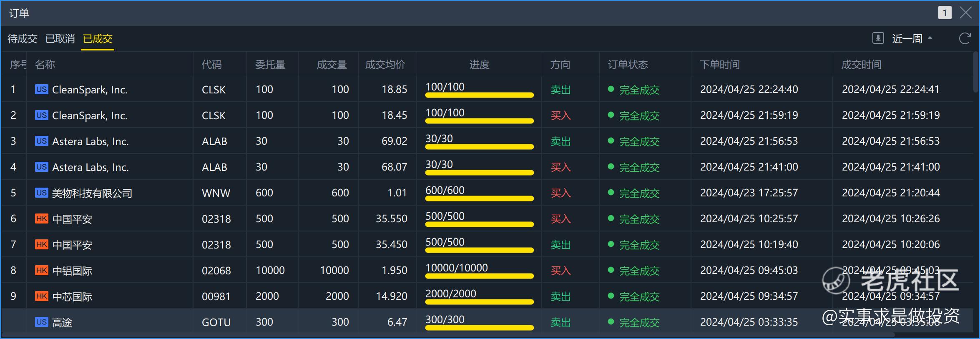This screenshot has width=980, height=339.
Task: Click the HK icon next to 中铝国际
Action: click(41, 270)
